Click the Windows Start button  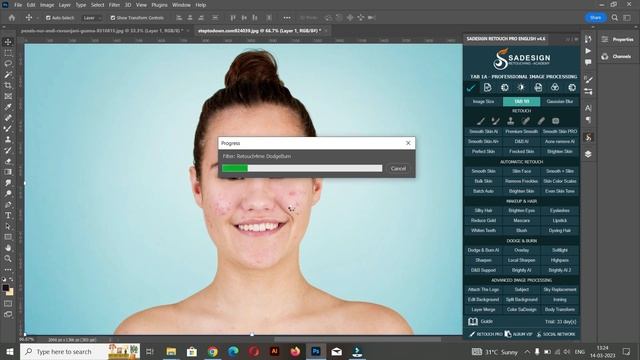[x=10, y=351]
